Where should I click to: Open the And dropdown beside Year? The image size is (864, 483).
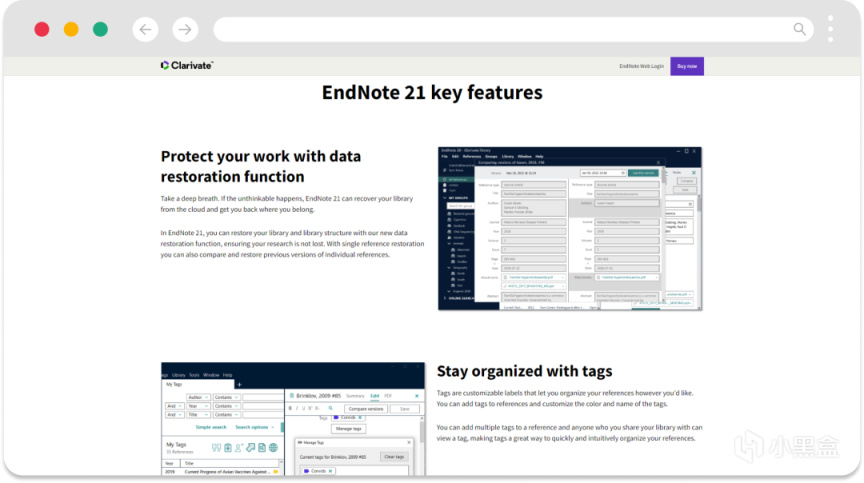click(174, 406)
